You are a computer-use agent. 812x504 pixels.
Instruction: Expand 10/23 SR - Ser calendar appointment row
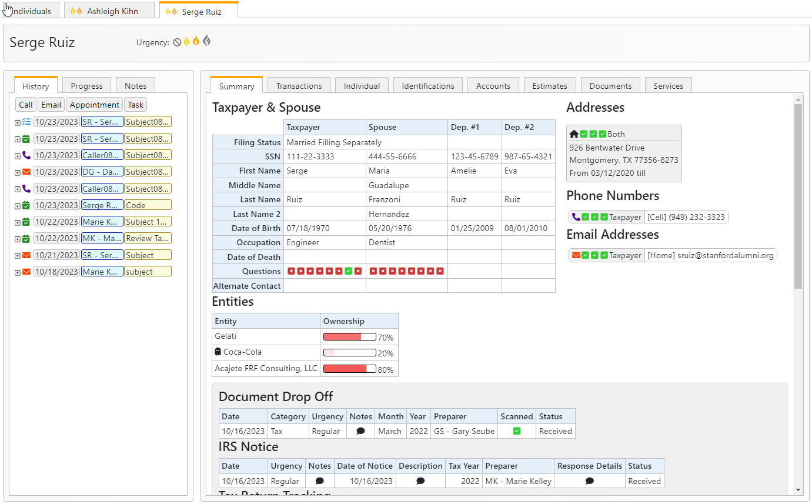tap(18, 139)
